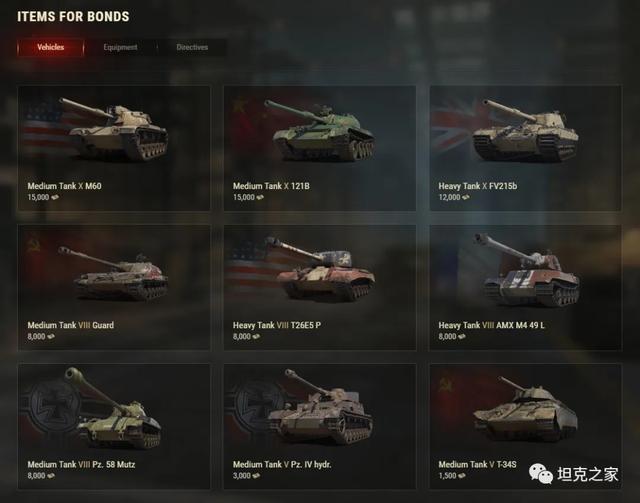Screen dimensions: 640x503
Task: Open the Pz. IV hydr. tank card
Action: click(x=320, y=426)
